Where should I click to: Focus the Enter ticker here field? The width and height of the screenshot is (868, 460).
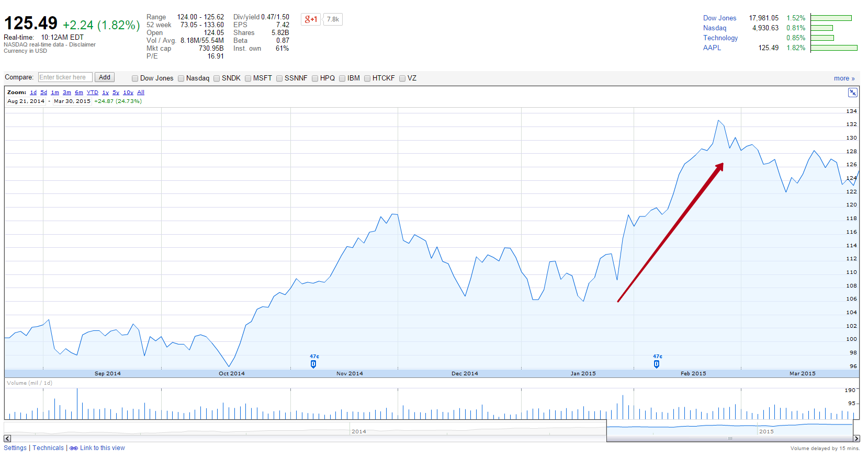point(65,77)
